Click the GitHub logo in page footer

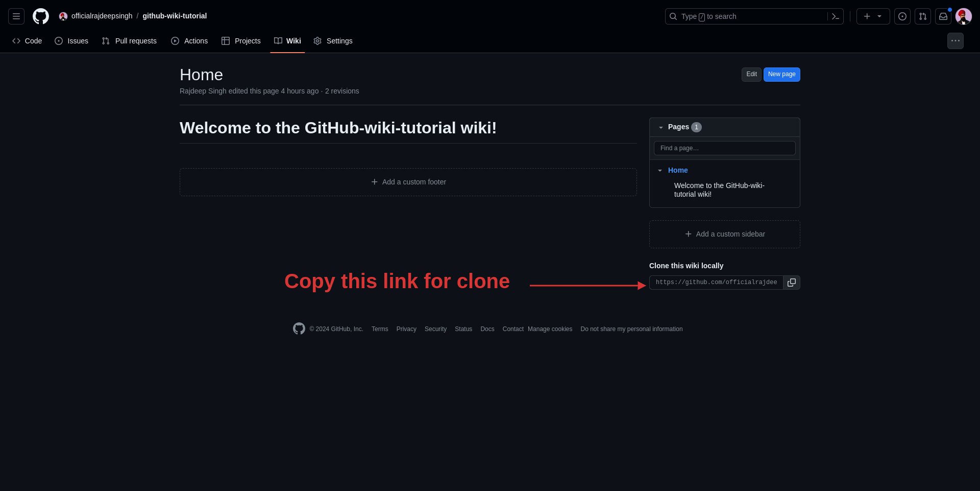(x=299, y=329)
